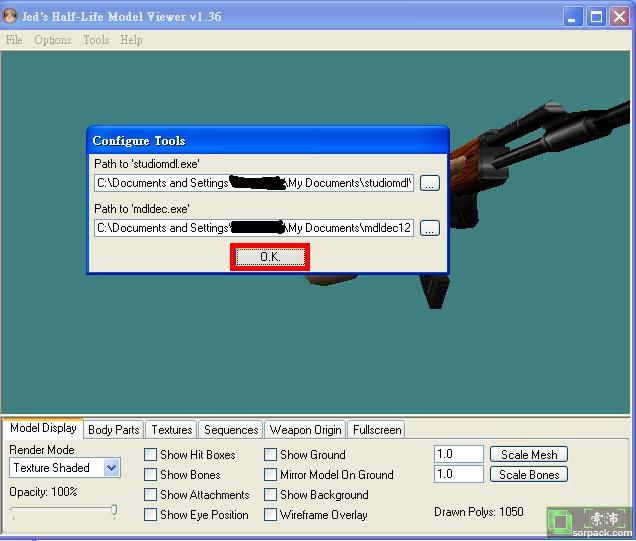
Task: Click the Scale Bones button
Action: click(529, 474)
